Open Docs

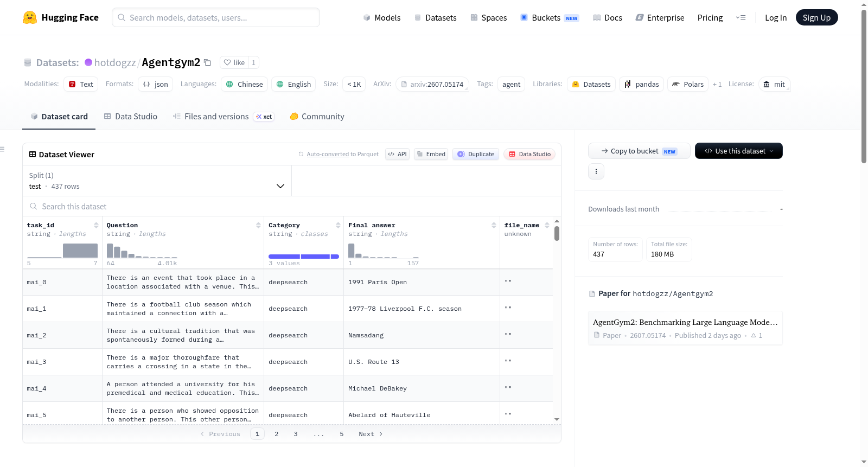pos(608,18)
